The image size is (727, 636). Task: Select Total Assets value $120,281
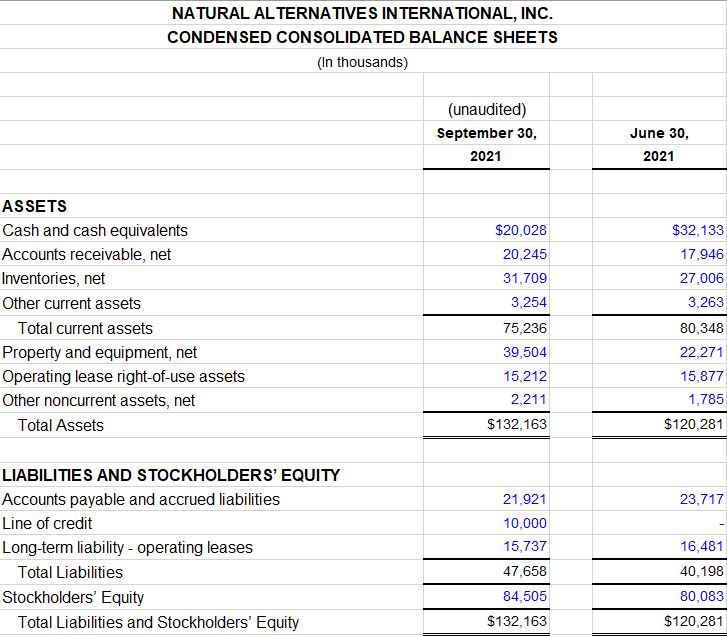pyautogui.click(x=694, y=424)
